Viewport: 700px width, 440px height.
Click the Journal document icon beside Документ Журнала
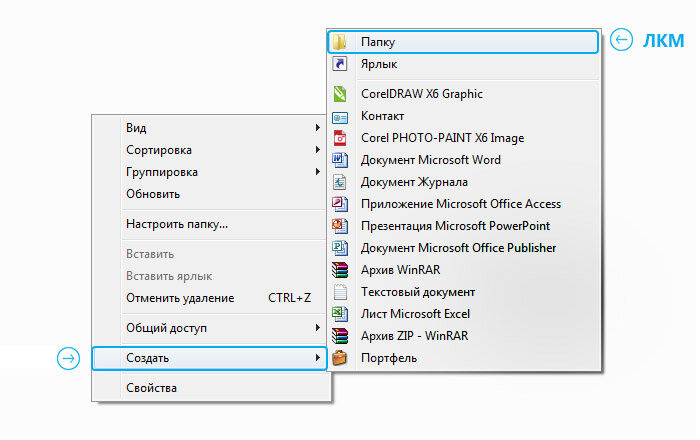[x=340, y=182]
